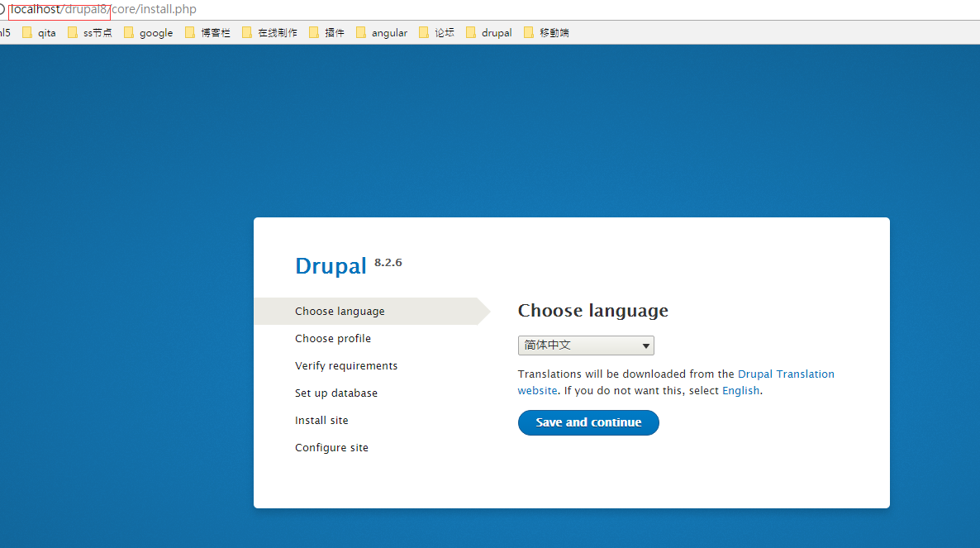Open the ss节点 bookmark folder
This screenshot has width=980, height=548.
[90, 32]
